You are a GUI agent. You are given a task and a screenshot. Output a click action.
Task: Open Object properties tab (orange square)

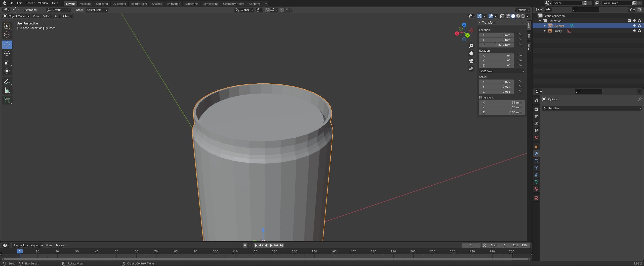tap(536, 147)
